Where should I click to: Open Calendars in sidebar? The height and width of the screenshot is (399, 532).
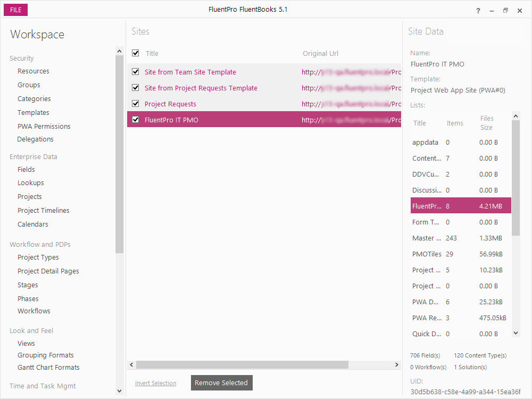click(32, 225)
